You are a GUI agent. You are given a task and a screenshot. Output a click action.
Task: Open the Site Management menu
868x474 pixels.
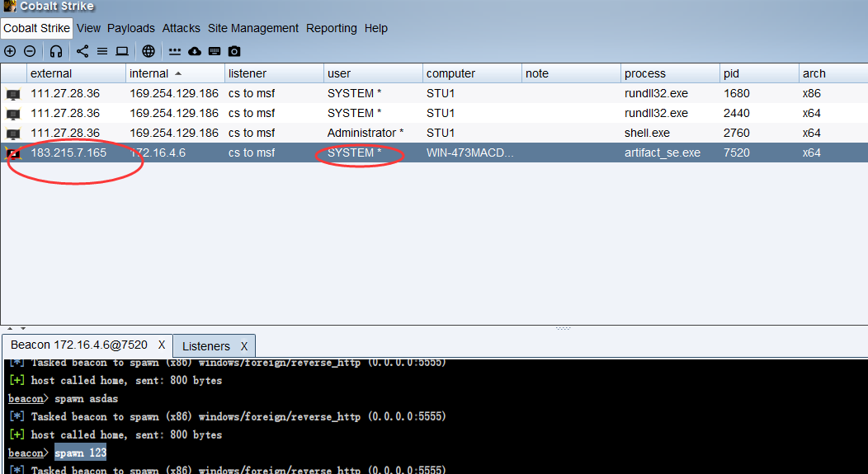253,28
